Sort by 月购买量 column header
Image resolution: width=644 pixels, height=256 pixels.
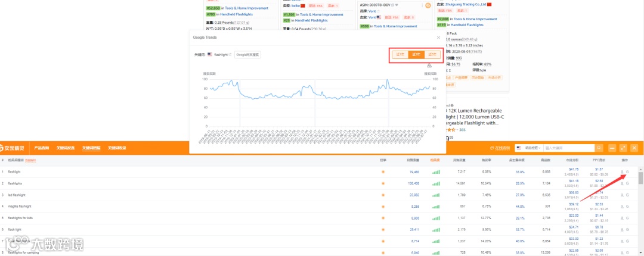point(459,160)
